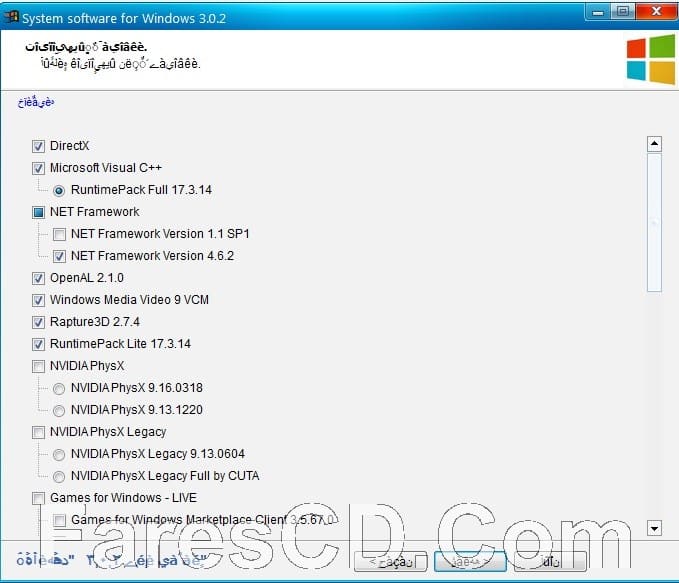Image resolution: width=679 pixels, height=583 pixels.
Task: Select NVIDIA PhysX 9.13.1220 radio button
Action: (59, 410)
